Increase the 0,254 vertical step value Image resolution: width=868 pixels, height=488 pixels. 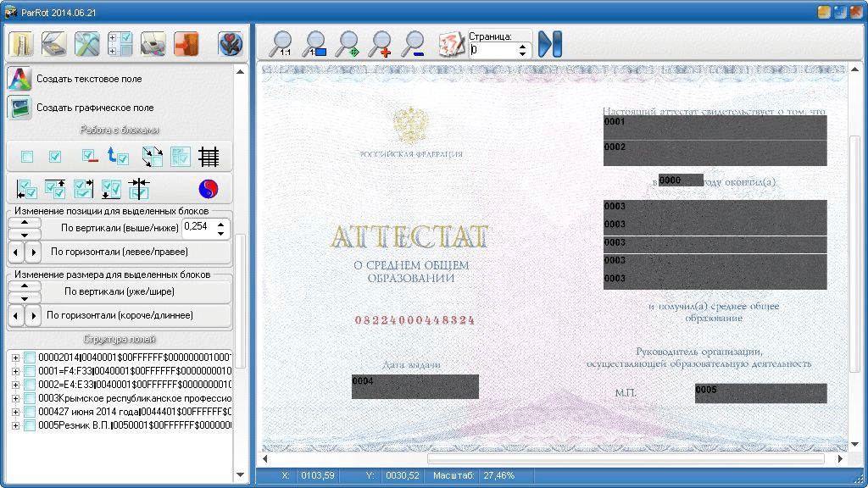point(221,224)
